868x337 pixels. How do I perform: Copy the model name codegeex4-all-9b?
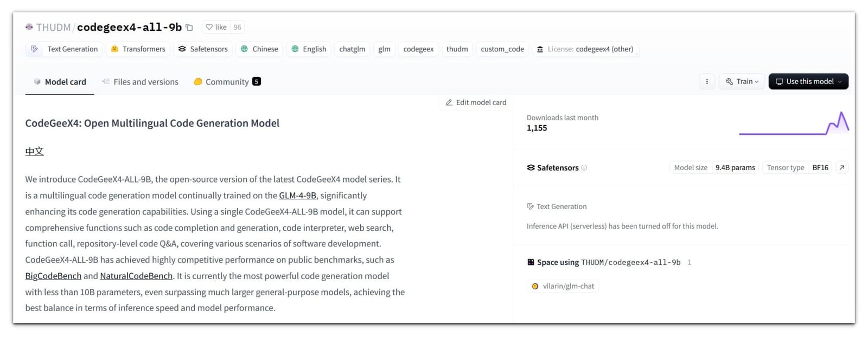(189, 27)
